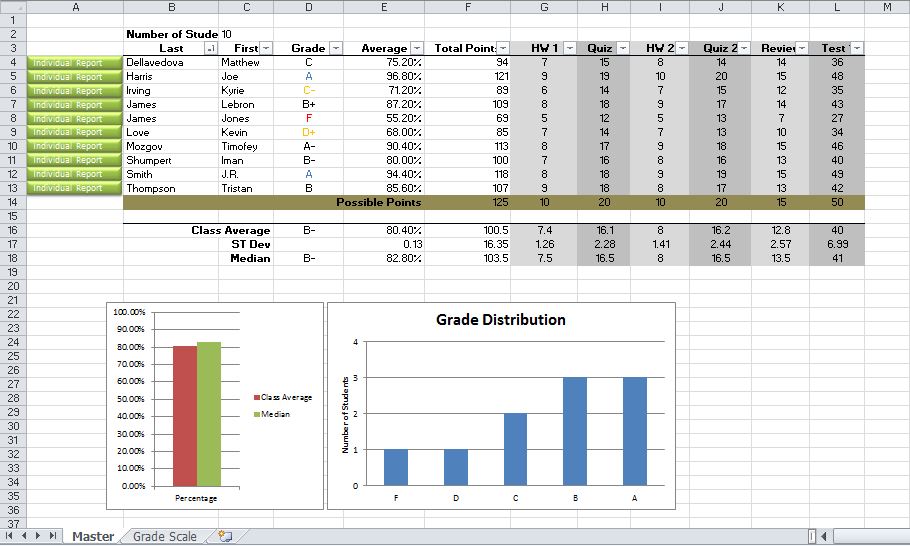Click the first sheet navigation arrow

point(11,537)
